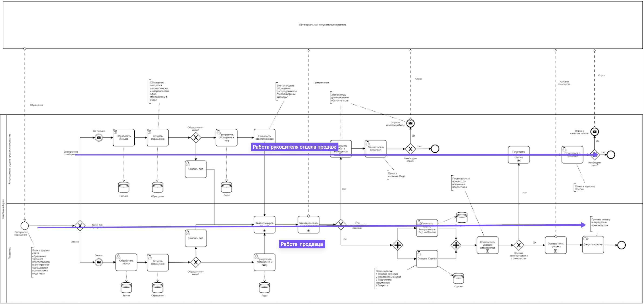Click the Поступило обращение start event
644x304 pixels.
coord(24,226)
